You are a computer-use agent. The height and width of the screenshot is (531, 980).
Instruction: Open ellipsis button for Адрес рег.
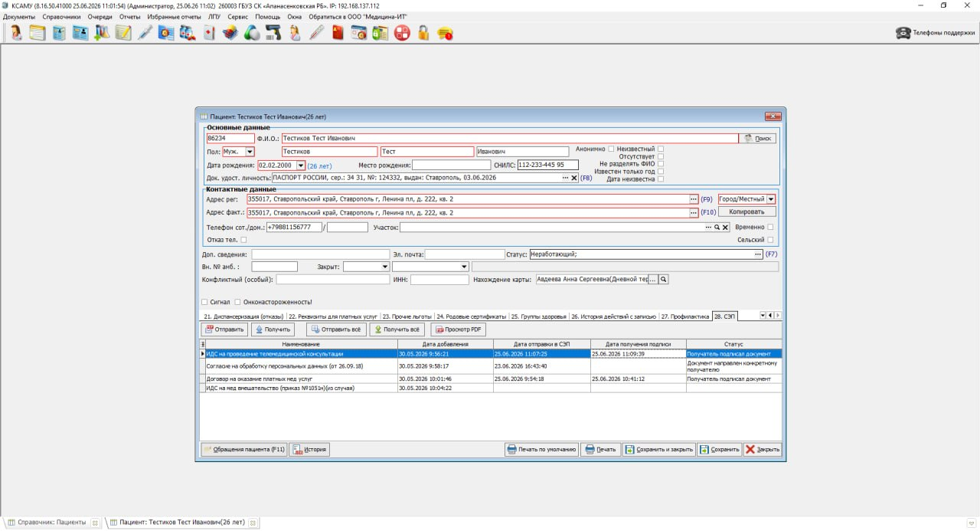coord(694,199)
